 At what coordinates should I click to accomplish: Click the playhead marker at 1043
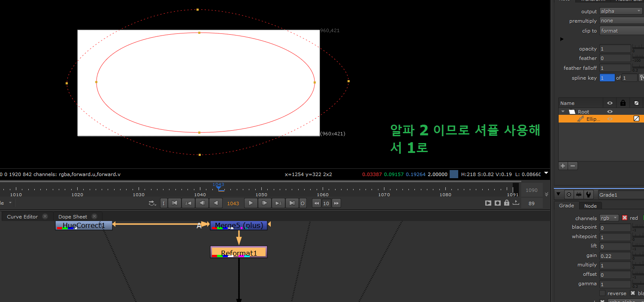[219, 187]
